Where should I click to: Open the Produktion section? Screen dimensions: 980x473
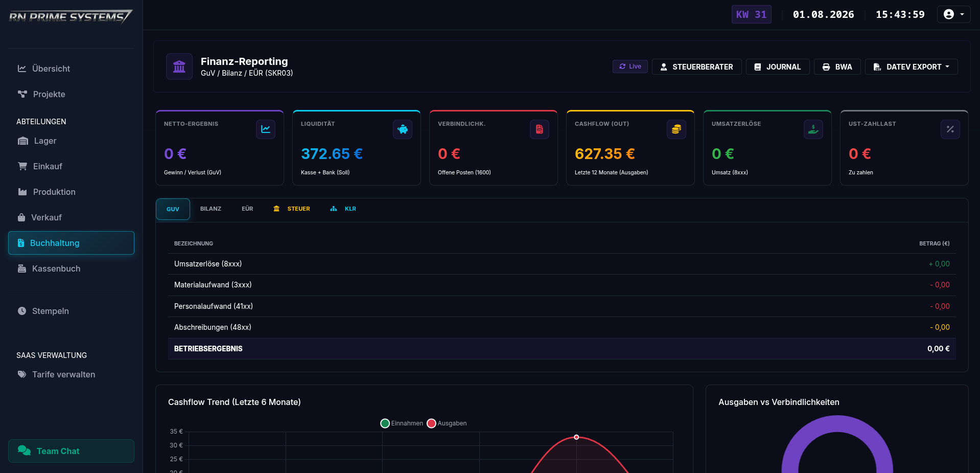pyautogui.click(x=71, y=192)
